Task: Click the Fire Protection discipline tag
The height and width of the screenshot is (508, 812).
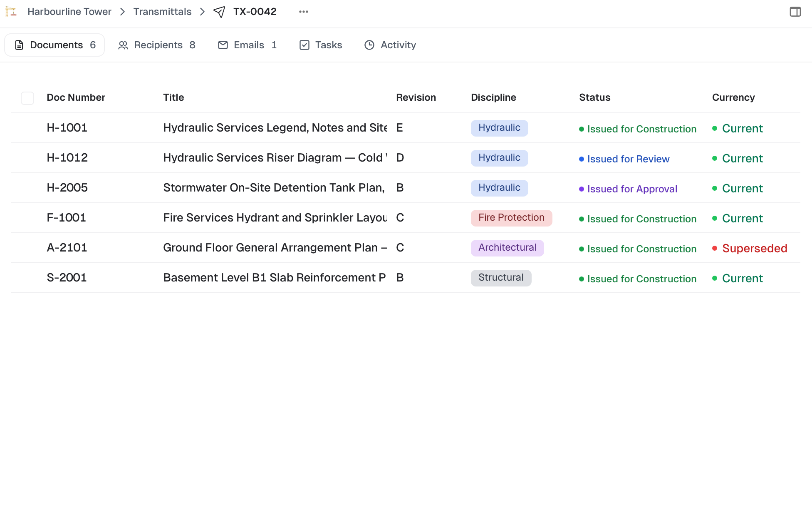Action: tap(511, 218)
